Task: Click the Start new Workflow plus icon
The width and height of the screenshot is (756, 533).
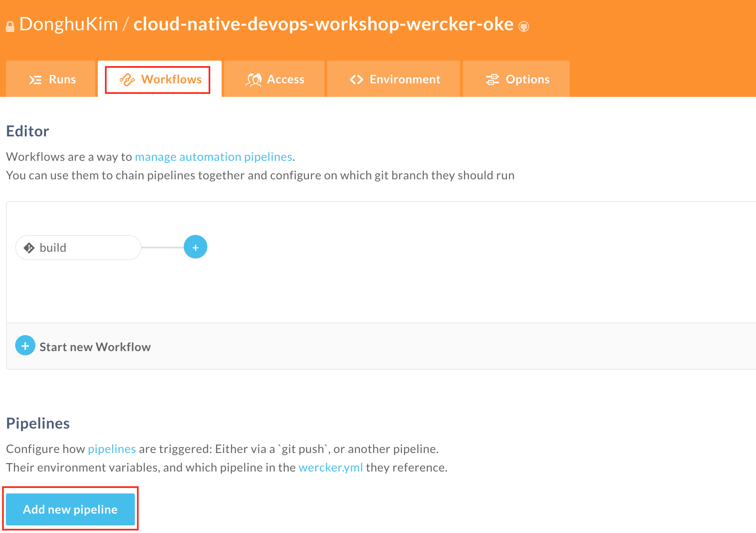Action: [25, 345]
